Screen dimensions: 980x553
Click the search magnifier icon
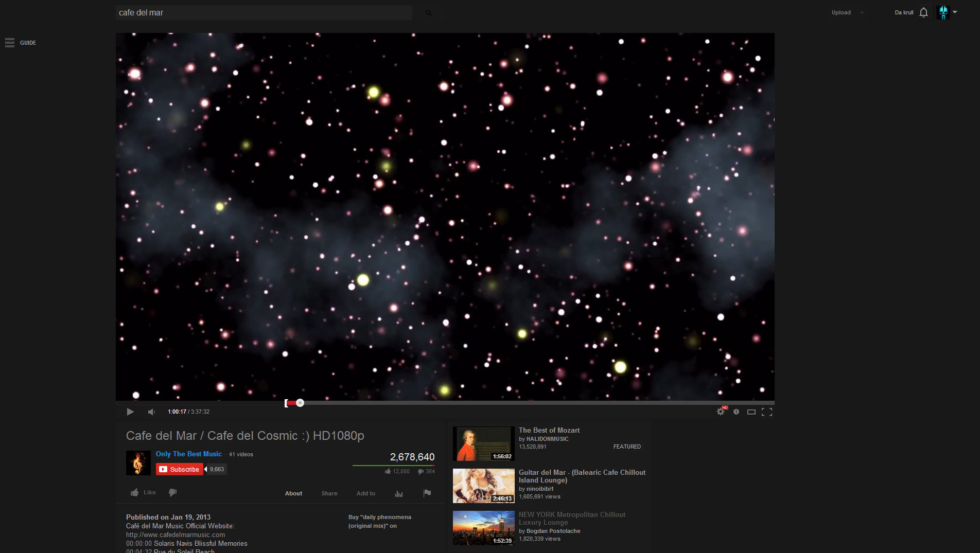428,12
